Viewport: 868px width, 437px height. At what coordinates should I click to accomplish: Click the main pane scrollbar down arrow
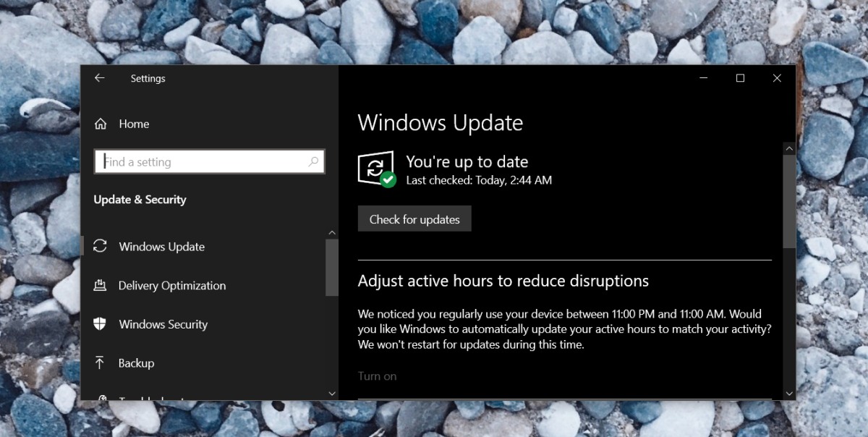(x=789, y=393)
